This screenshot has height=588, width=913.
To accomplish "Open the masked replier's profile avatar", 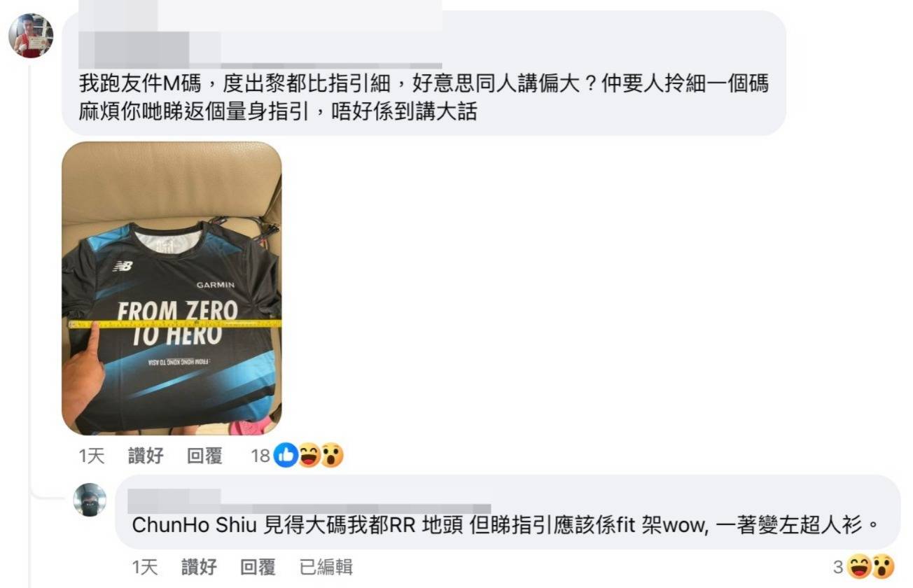I will pyautogui.click(x=90, y=500).
